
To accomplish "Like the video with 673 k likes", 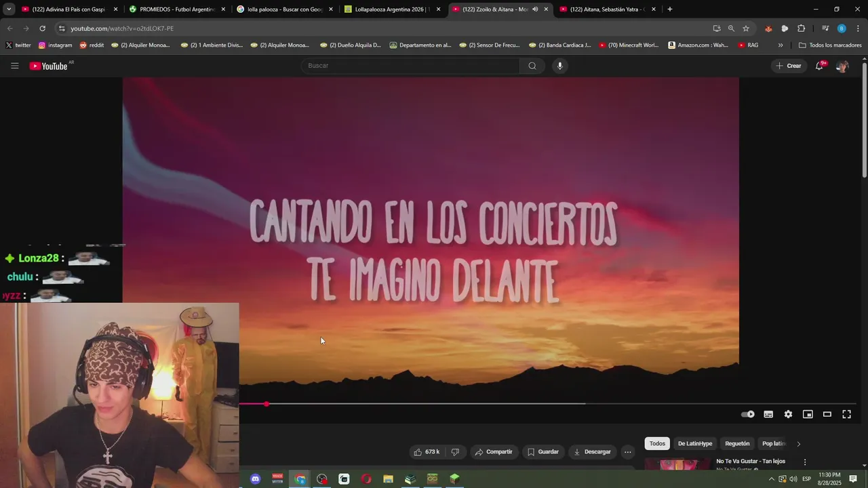I will (x=427, y=452).
